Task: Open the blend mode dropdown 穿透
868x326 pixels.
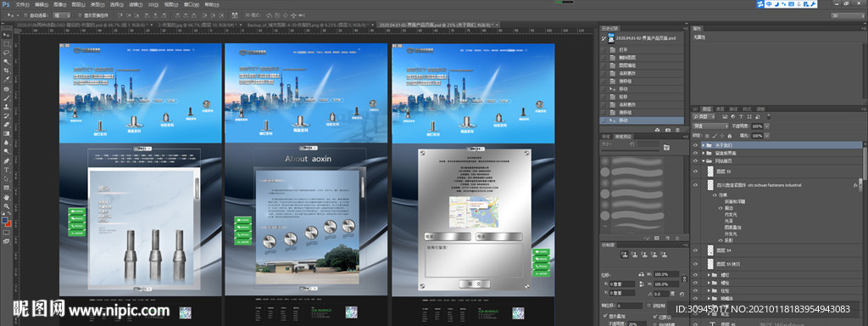Action: [x=711, y=126]
